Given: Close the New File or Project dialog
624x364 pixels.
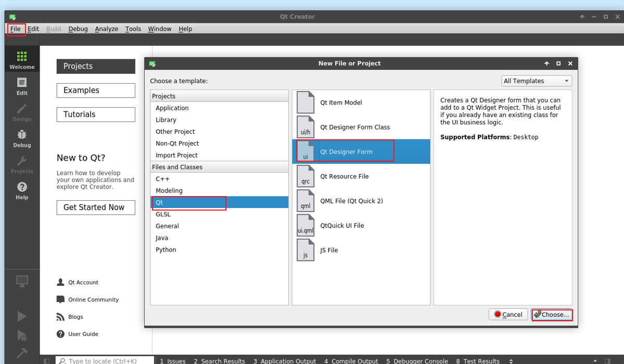Looking at the screenshot, I should 570,63.
